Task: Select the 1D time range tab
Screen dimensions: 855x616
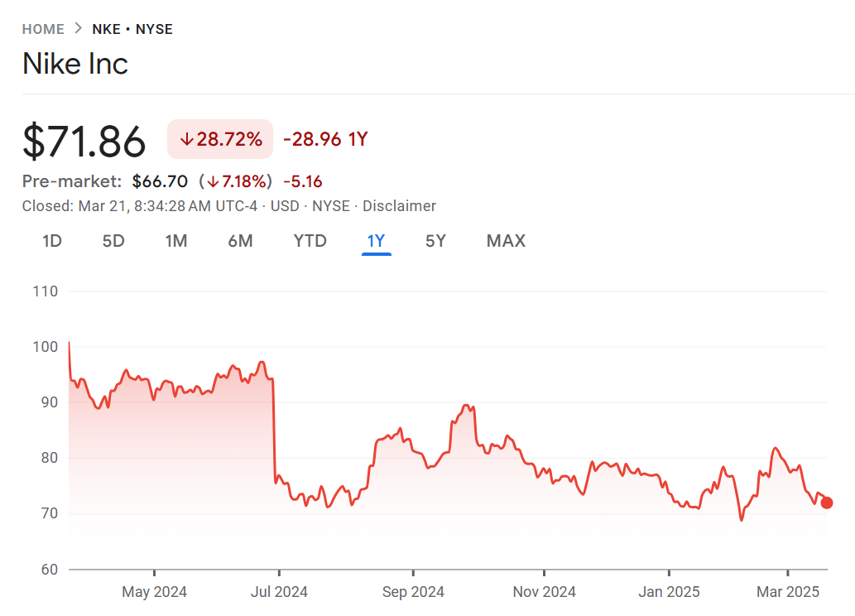Action: [52, 241]
